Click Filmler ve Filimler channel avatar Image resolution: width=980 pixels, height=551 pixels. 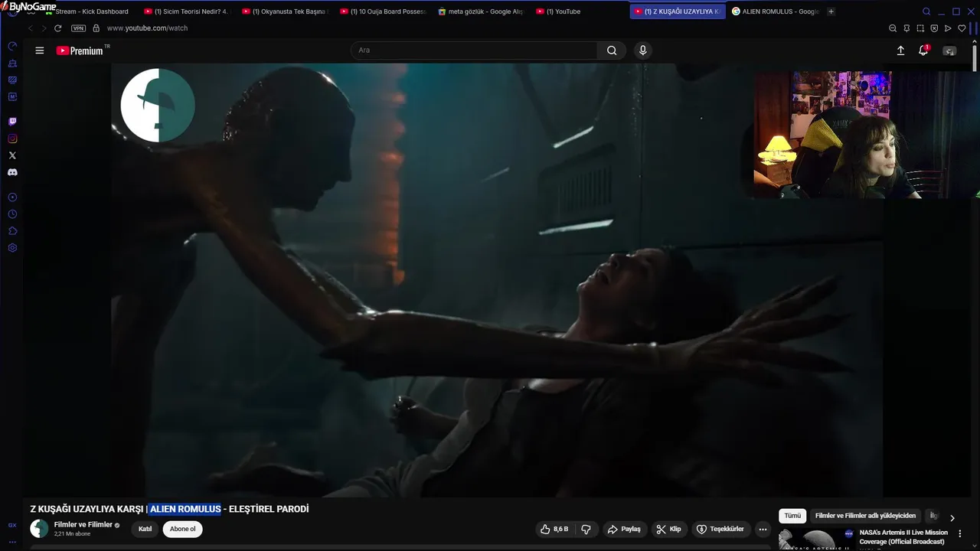(39, 529)
